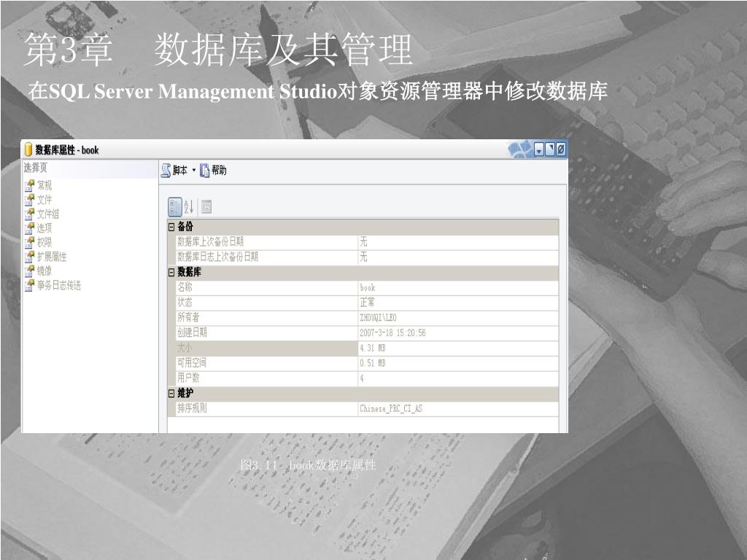Select the 名称 property row

click(367, 287)
